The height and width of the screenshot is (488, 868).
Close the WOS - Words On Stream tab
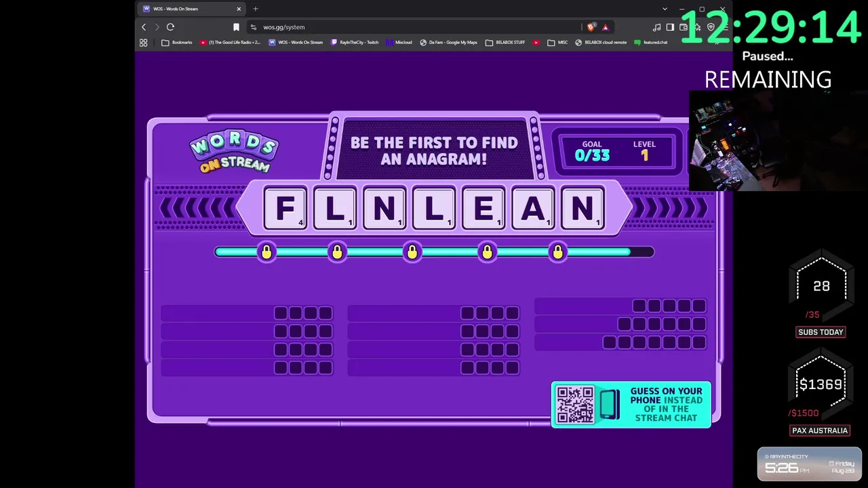(x=239, y=9)
